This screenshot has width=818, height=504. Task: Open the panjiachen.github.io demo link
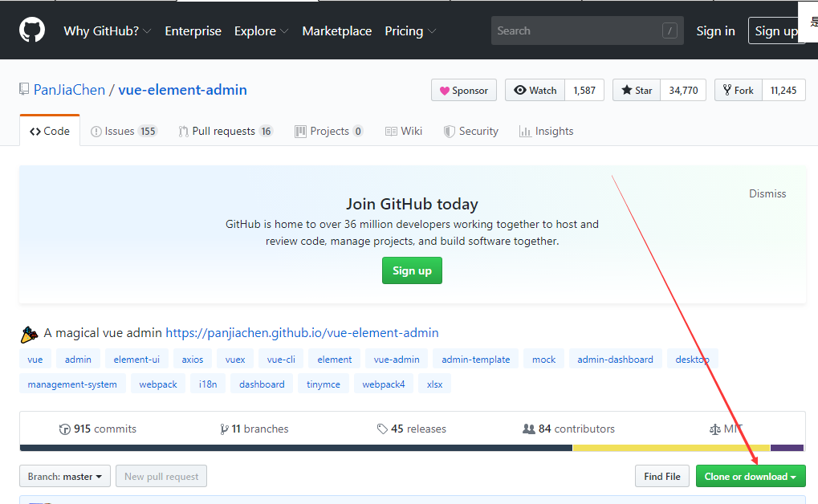(302, 333)
